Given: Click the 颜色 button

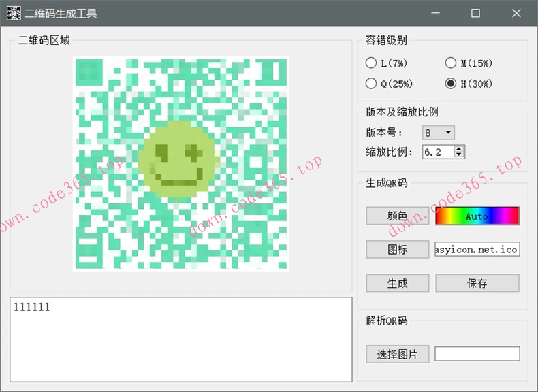Looking at the screenshot, I should (x=398, y=216).
